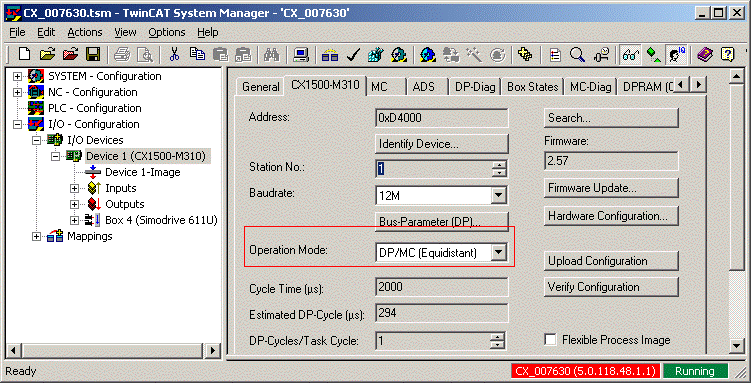Click the list view toolbar icon
This screenshot has width=751, height=383.
pyautogui.click(x=555, y=55)
